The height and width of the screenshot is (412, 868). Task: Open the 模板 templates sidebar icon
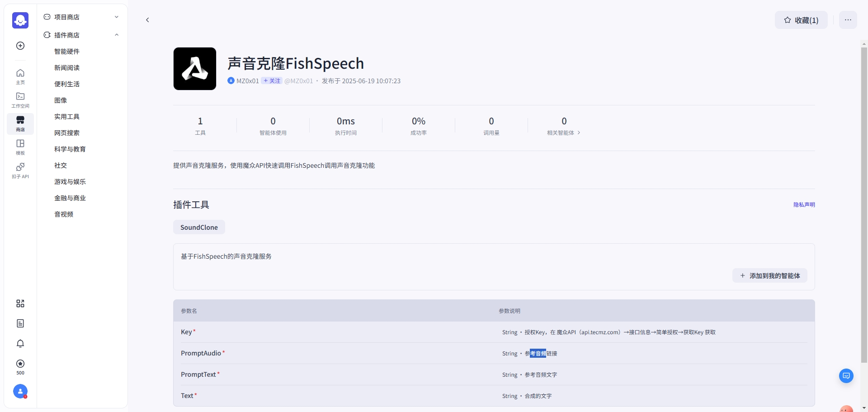click(20, 147)
